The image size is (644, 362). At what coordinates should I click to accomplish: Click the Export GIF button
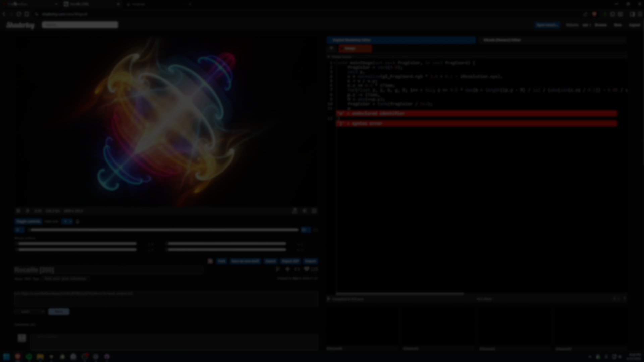pyautogui.click(x=290, y=261)
